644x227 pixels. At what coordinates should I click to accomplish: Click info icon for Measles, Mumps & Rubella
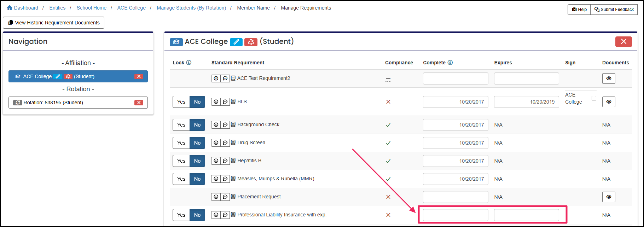tap(216, 179)
